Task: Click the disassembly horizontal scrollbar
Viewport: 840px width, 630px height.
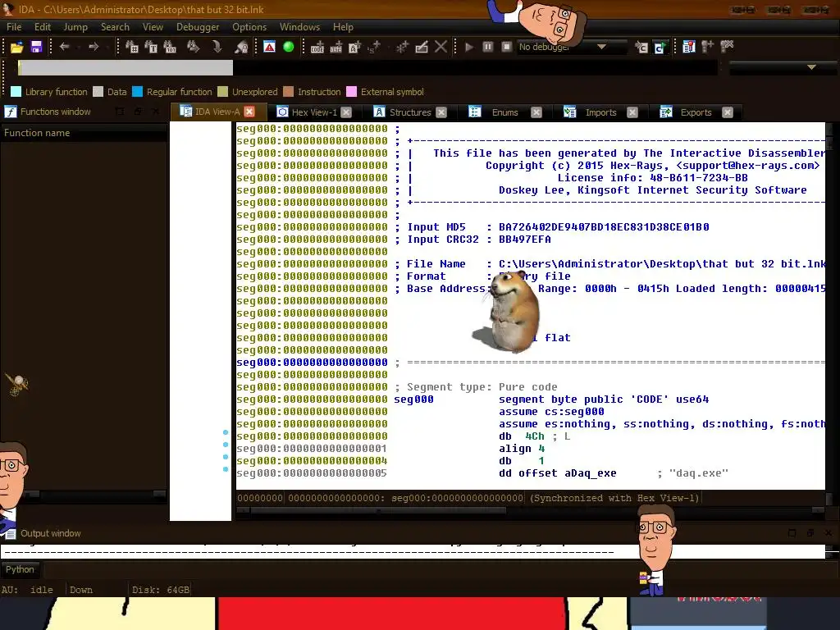Action: pyautogui.click(x=531, y=510)
